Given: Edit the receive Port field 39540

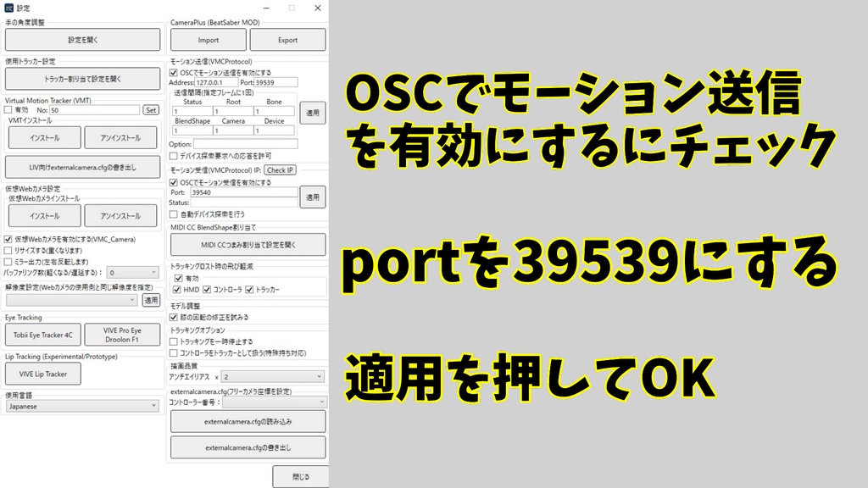Looking at the screenshot, I should pos(244,192).
